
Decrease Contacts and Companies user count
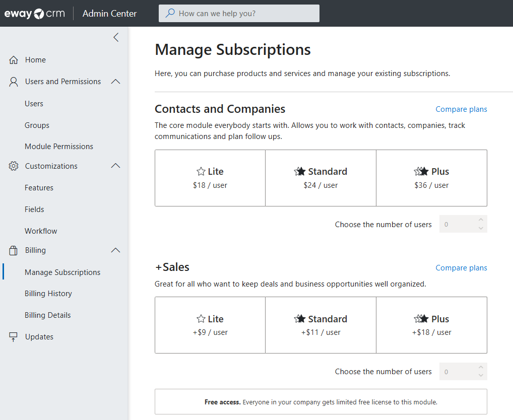[x=481, y=228]
